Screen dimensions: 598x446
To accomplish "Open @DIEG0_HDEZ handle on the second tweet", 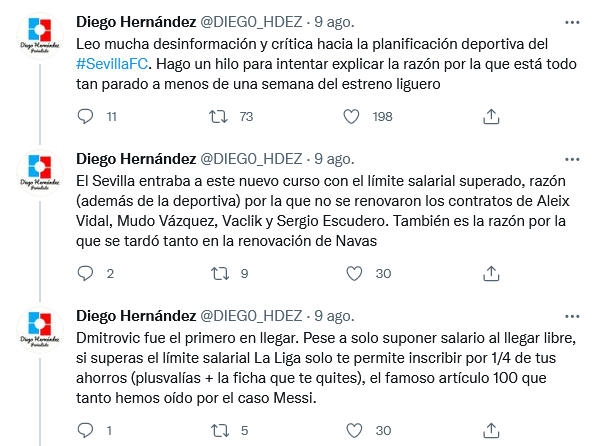I will pos(251,159).
